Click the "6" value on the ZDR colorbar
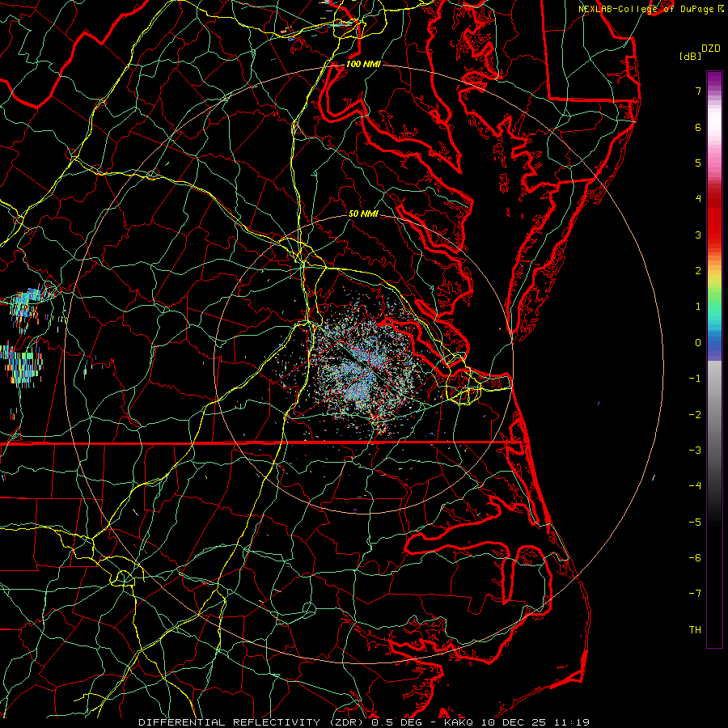This screenshot has height=728, width=728. [698, 127]
